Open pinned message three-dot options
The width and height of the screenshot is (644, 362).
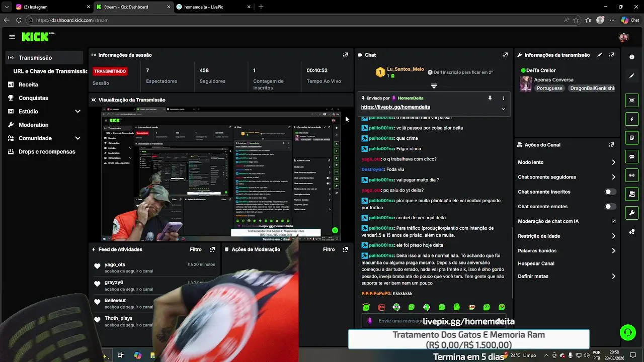point(503,98)
